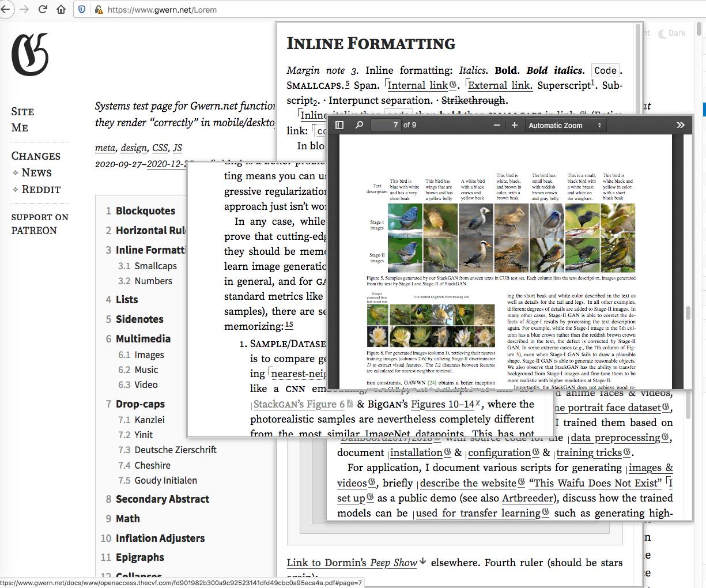Click the PDF viewer vertical scrollbar
706x588 pixels.
688,312
